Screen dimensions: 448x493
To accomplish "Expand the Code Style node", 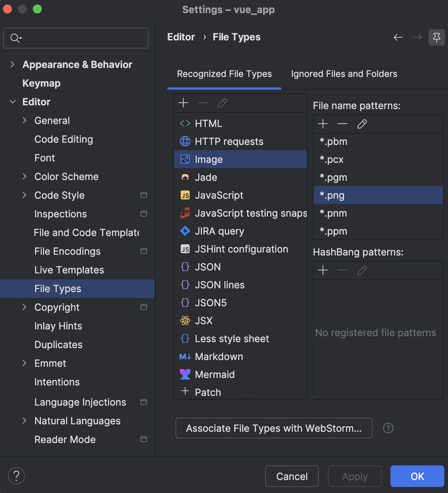I will click(x=25, y=195).
